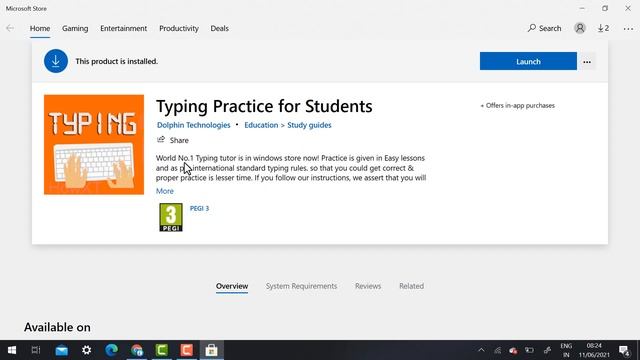Click the PEGI 3 rating badge
This screenshot has height=360, width=640.
[171, 218]
